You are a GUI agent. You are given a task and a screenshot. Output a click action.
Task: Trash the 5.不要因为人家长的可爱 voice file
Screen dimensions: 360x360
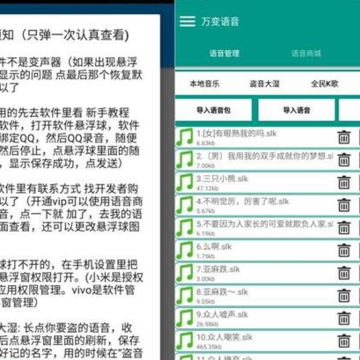344,228
